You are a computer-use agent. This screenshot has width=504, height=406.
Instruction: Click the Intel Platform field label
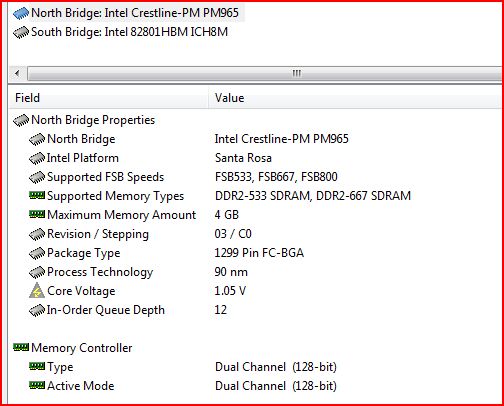coord(83,158)
